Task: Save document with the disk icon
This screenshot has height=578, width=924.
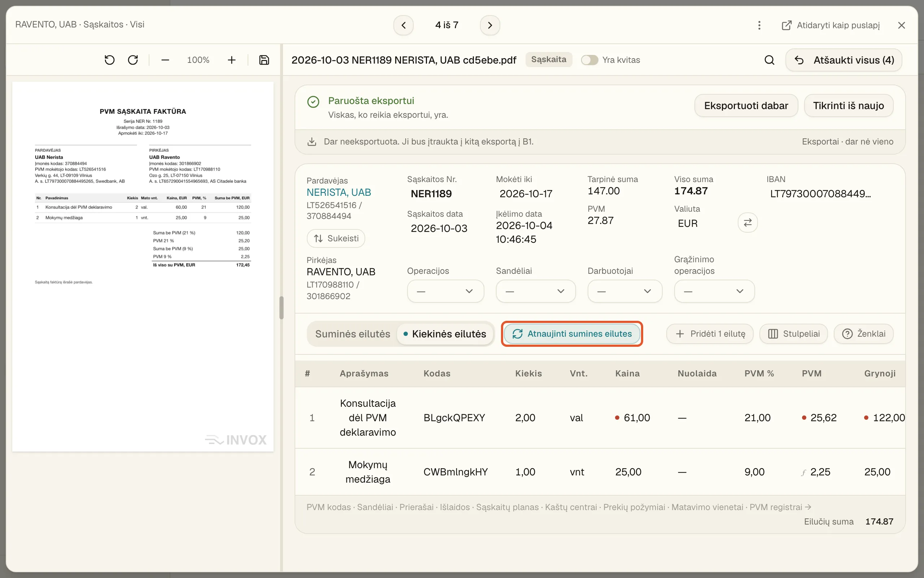Action: [x=264, y=60]
